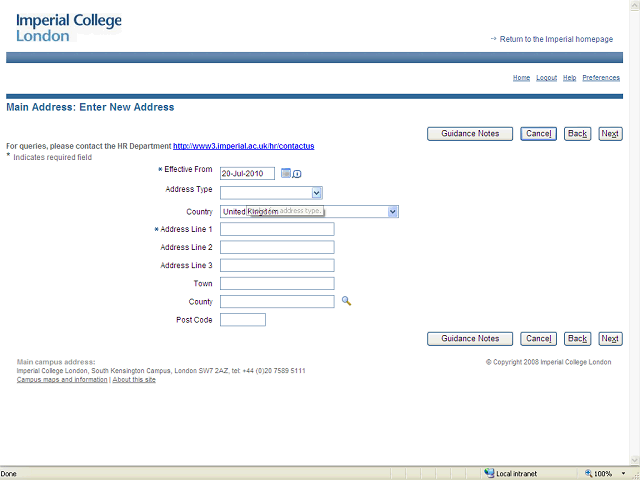This screenshot has width=640, height=480.
Task: Expand the Address Type dropdown
Action: [x=316, y=193]
